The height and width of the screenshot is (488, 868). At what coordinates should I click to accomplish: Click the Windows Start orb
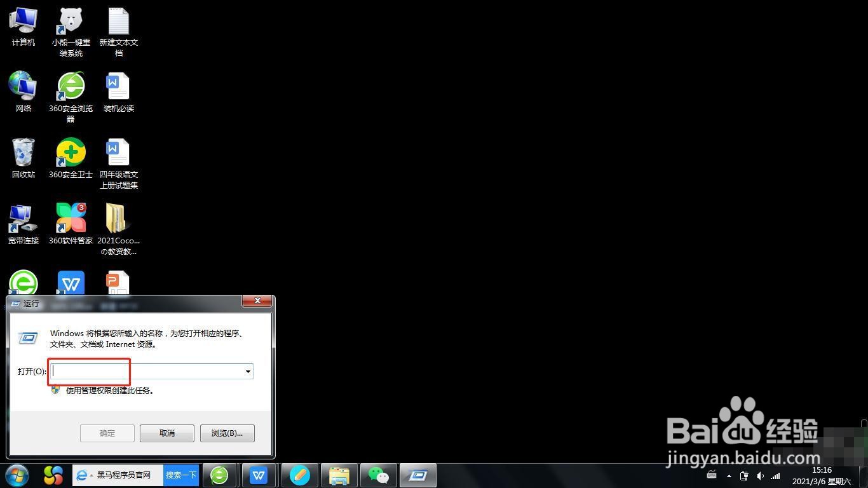[17, 475]
